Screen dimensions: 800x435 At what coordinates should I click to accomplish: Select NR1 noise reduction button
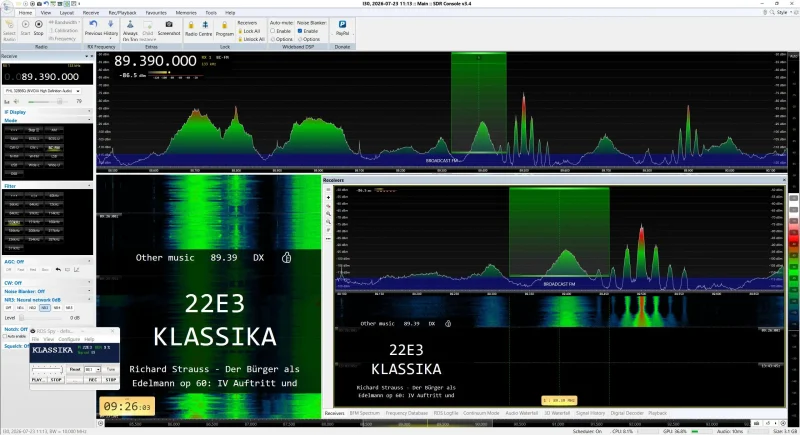click(20, 308)
